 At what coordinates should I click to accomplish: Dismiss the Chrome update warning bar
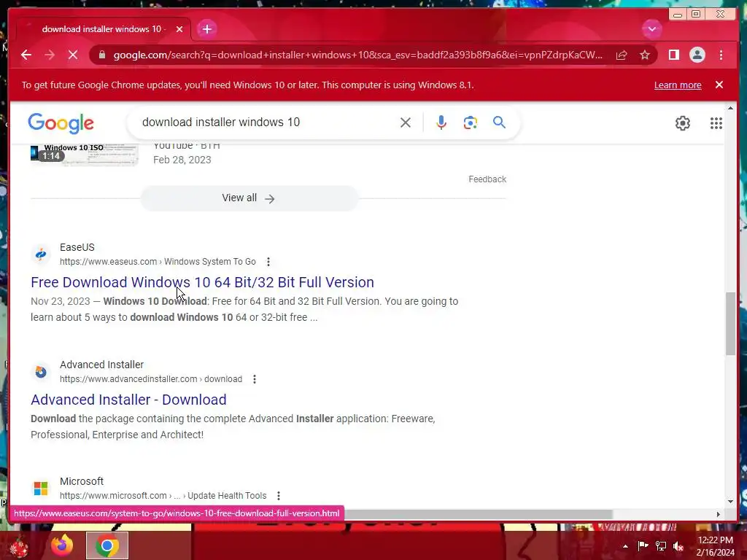tap(719, 85)
